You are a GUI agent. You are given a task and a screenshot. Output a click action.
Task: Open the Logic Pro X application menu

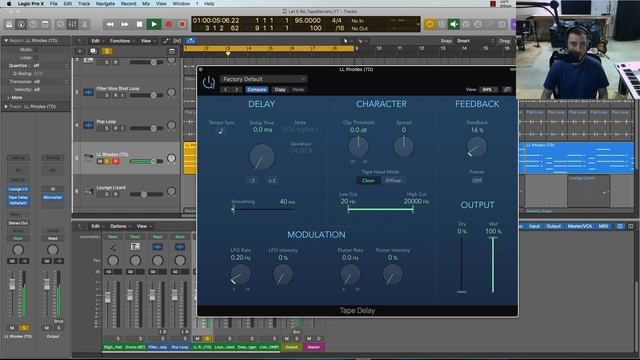pos(30,4)
